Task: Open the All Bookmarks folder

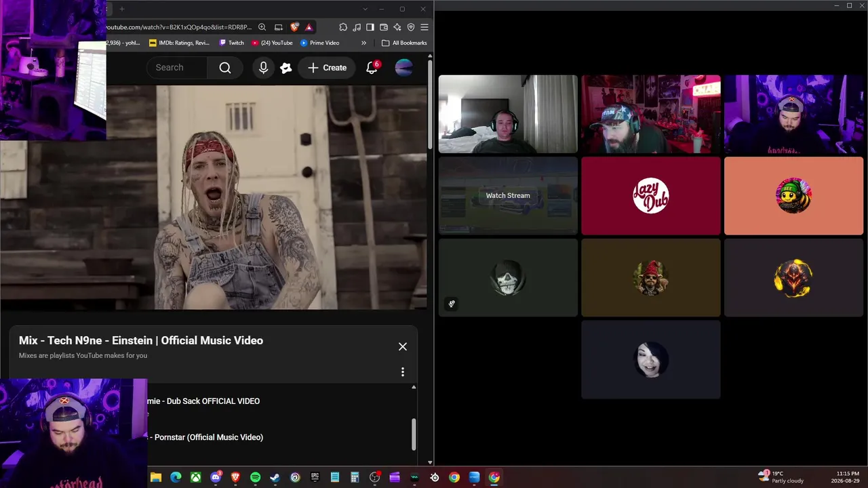Action: [404, 43]
